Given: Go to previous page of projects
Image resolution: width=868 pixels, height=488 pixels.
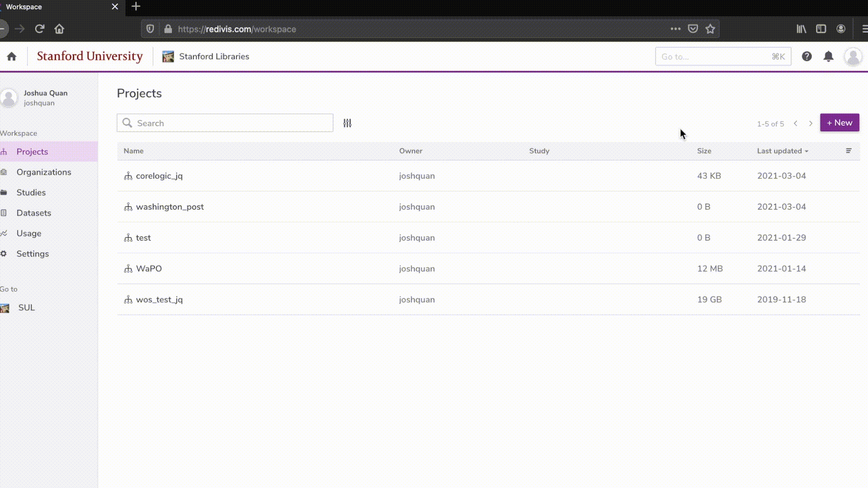Looking at the screenshot, I should [796, 123].
